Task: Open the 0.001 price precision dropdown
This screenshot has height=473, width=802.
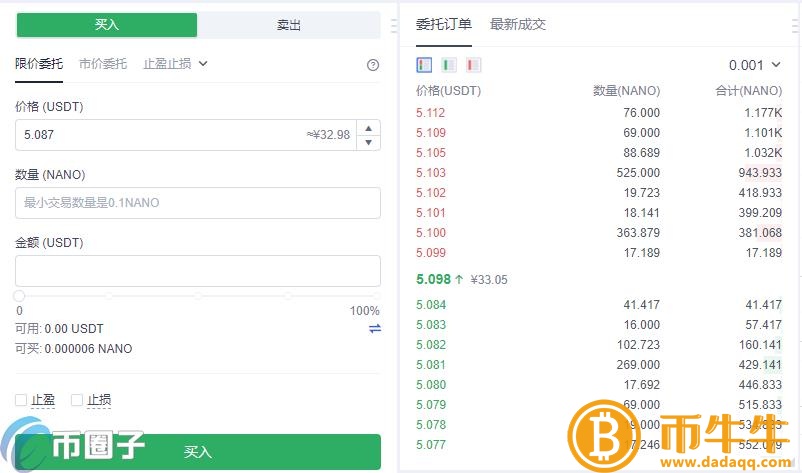Action: (x=755, y=65)
